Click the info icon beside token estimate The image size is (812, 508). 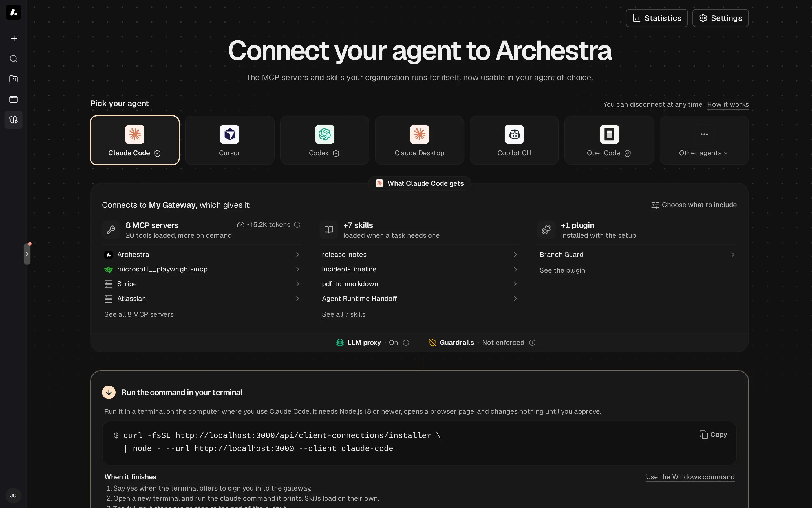[x=297, y=225]
